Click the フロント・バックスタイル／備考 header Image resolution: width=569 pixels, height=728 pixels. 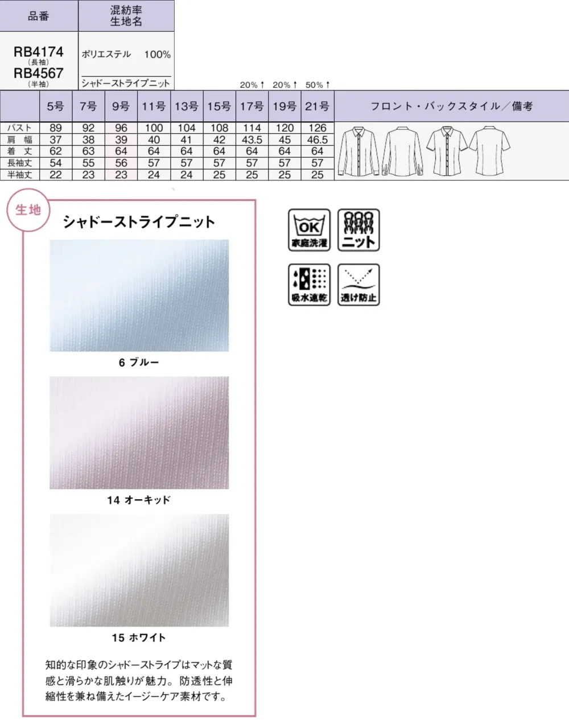pyautogui.click(x=451, y=106)
